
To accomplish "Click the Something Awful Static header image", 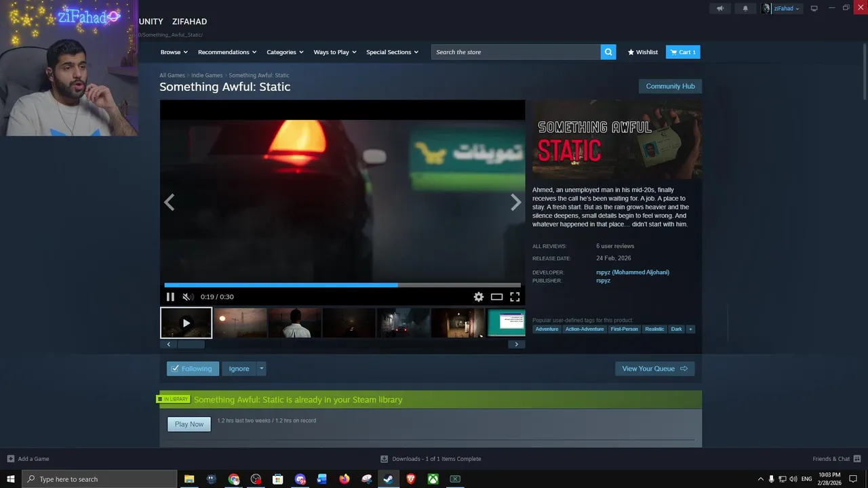I will (617, 140).
